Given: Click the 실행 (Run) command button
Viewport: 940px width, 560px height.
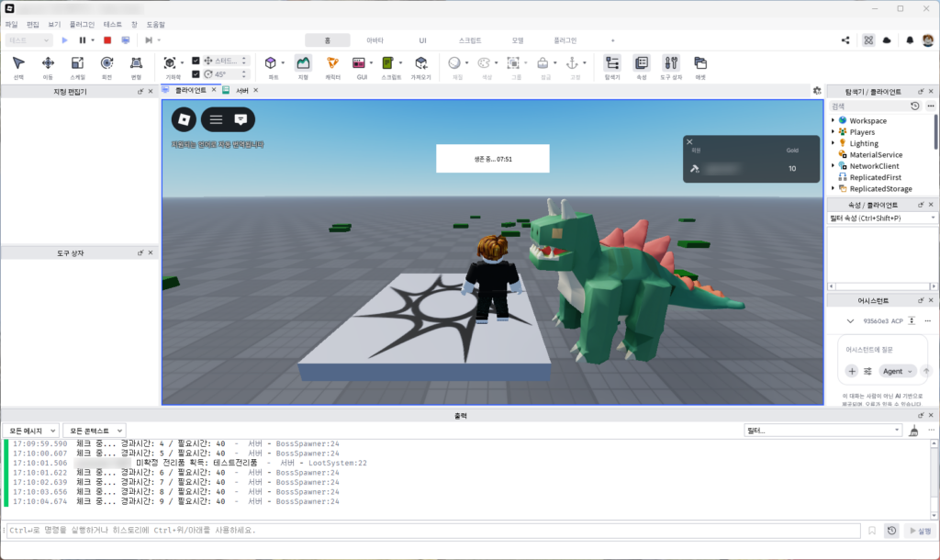Looking at the screenshot, I should tap(920, 531).
